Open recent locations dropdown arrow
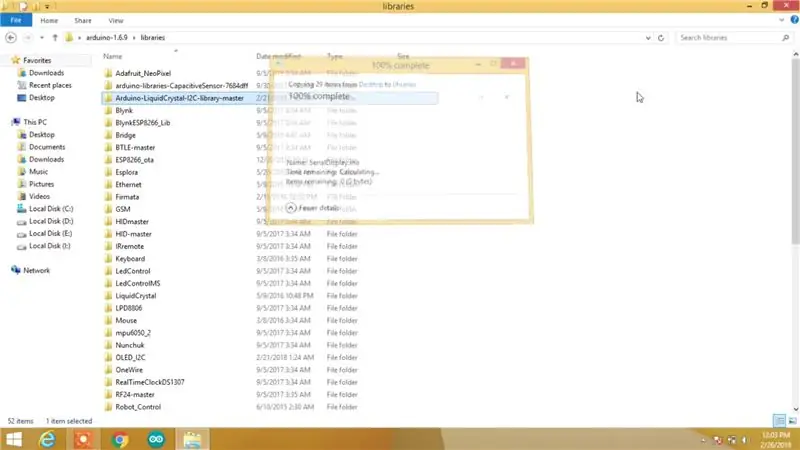This screenshot has width=800, height=450. (x=42, y=38)
